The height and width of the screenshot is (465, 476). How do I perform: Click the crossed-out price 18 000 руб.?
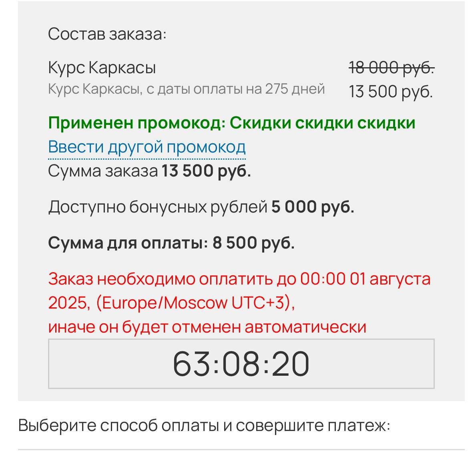coord(390,66)
